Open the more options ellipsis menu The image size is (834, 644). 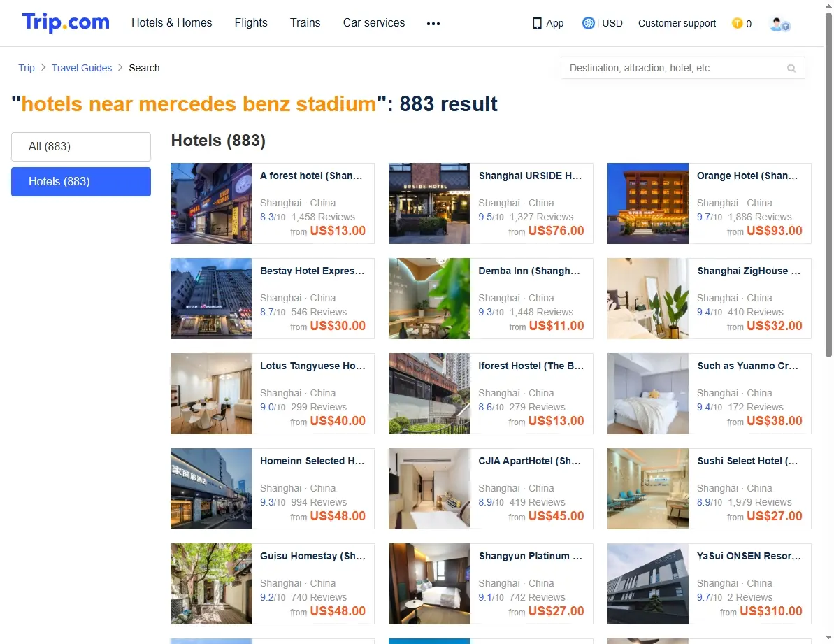(433, 23)
